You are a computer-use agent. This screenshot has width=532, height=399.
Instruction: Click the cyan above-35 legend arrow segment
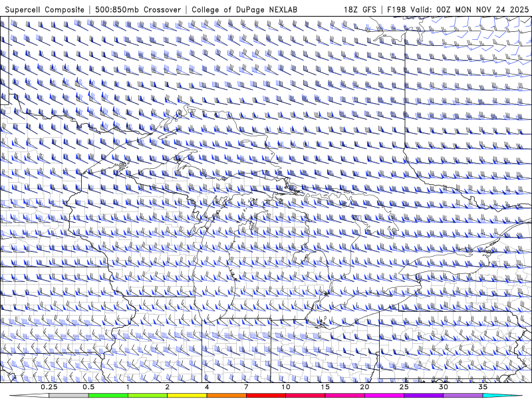(x=503, y=396)
